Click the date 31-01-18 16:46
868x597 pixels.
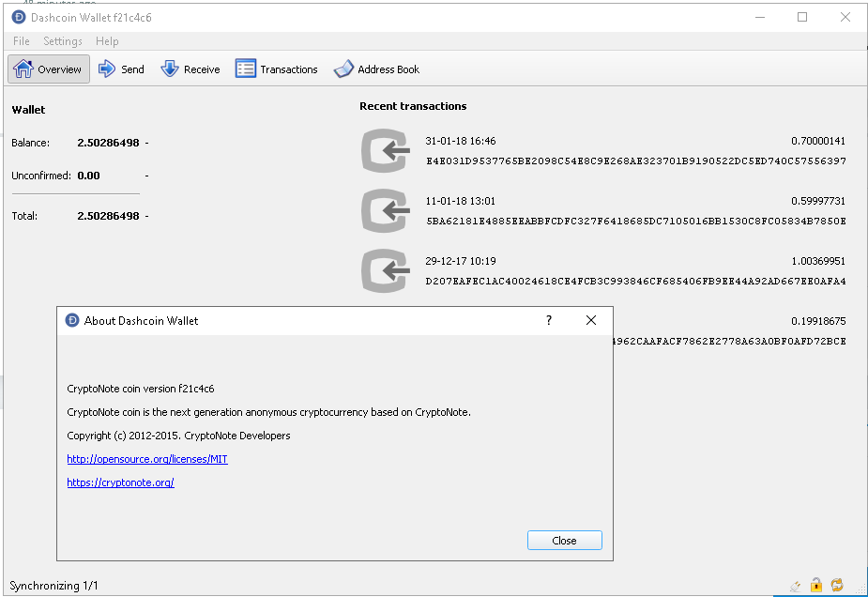tap(461, 141)
